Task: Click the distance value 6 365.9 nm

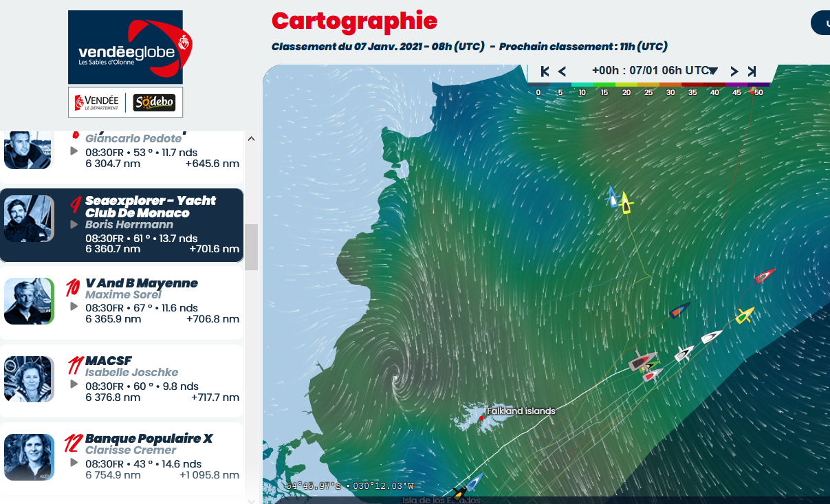Action: point(113,319)
